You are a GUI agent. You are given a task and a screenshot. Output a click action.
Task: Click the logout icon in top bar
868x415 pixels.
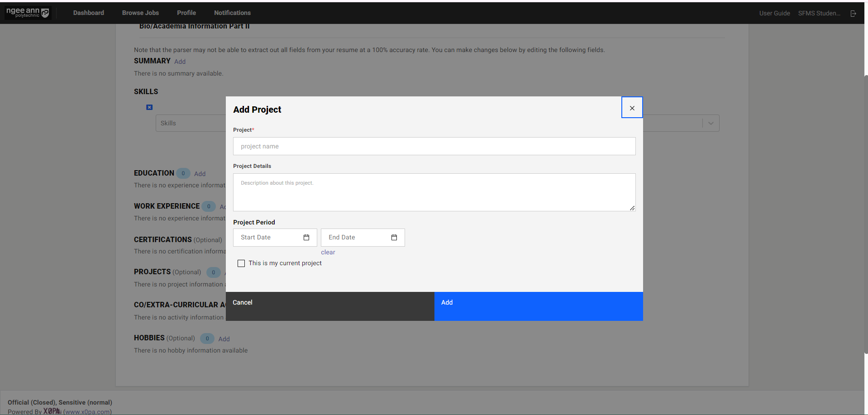pos(853,14)
